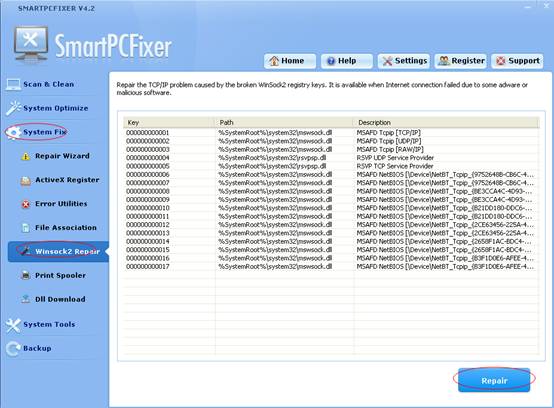Click the System Fix gear icon
Viewport: 554px width, 408px height.
[14, 132]
